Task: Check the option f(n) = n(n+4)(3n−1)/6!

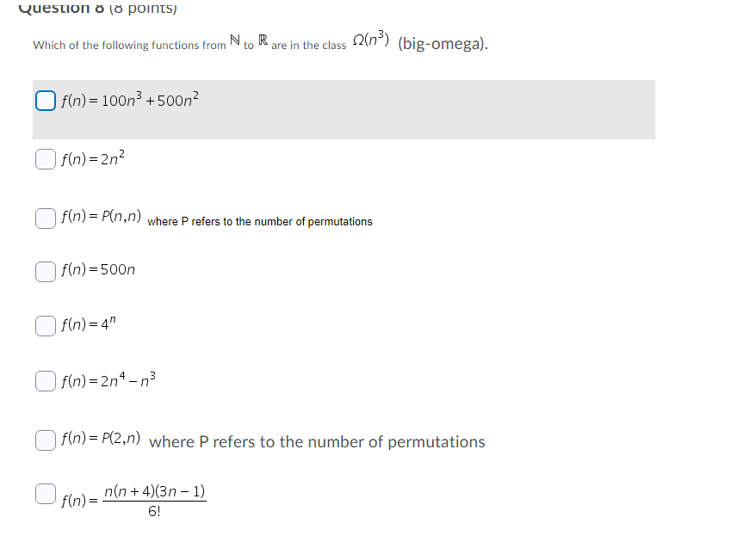Action: click(44, 493)
